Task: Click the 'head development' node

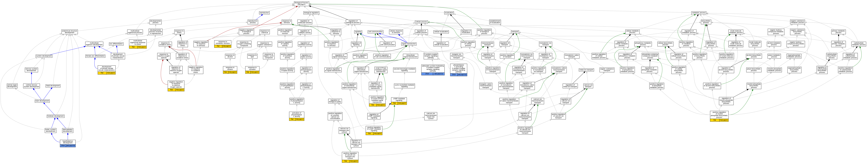Action: (x=53, y=86)
